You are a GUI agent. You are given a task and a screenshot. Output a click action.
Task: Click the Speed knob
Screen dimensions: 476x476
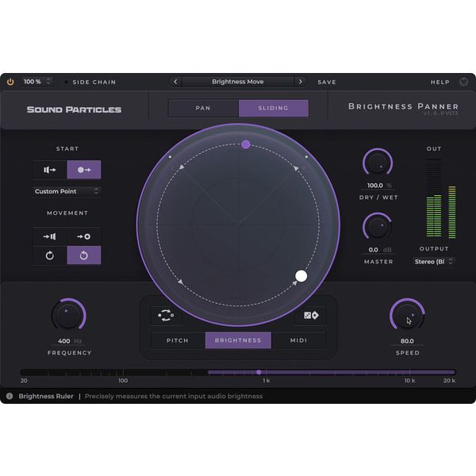coord(407,315)
